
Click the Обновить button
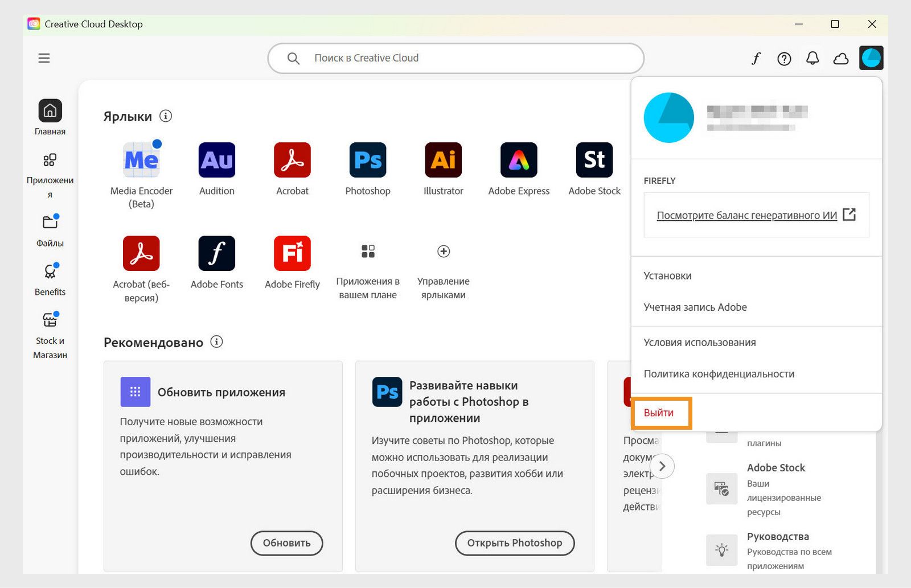[x=286, y=543]
